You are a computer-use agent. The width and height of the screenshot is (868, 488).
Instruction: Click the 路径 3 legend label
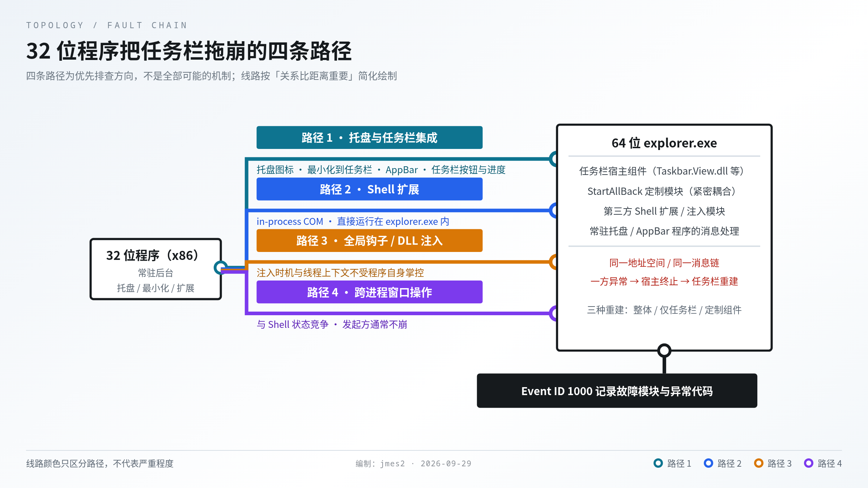(x=780, y=463)
